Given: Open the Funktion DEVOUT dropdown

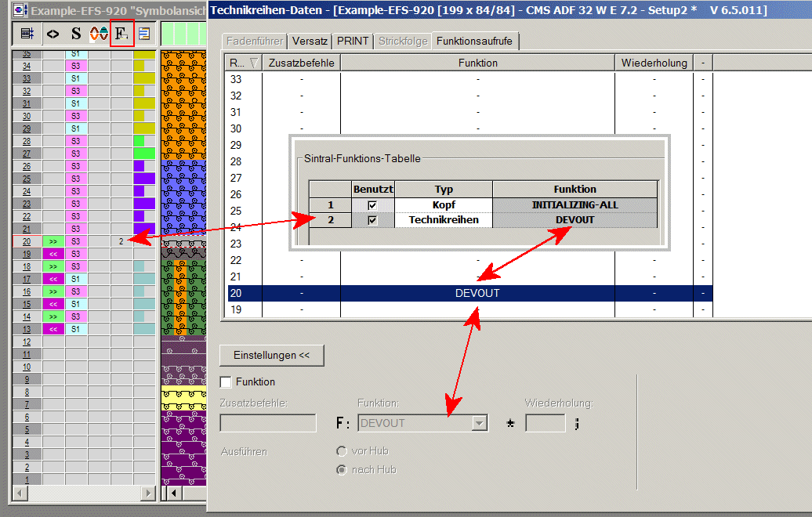Looking at the screenshot, I should [x=479, y=423].
